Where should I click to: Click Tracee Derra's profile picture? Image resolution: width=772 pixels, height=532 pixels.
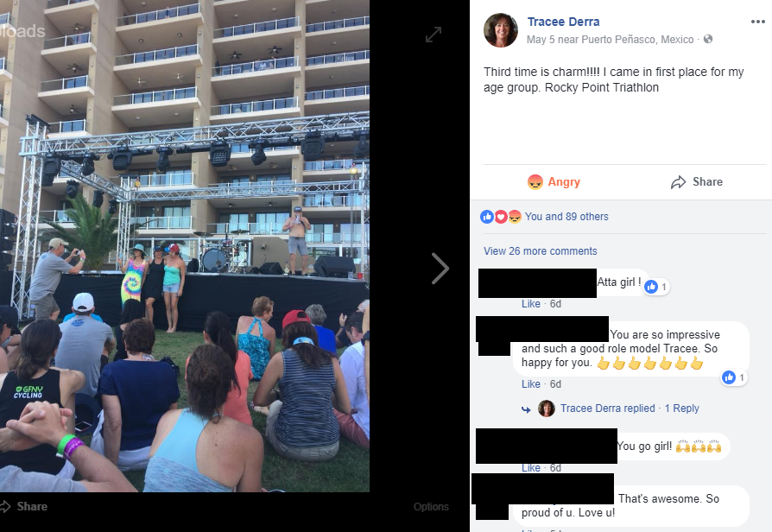[501, 30]
